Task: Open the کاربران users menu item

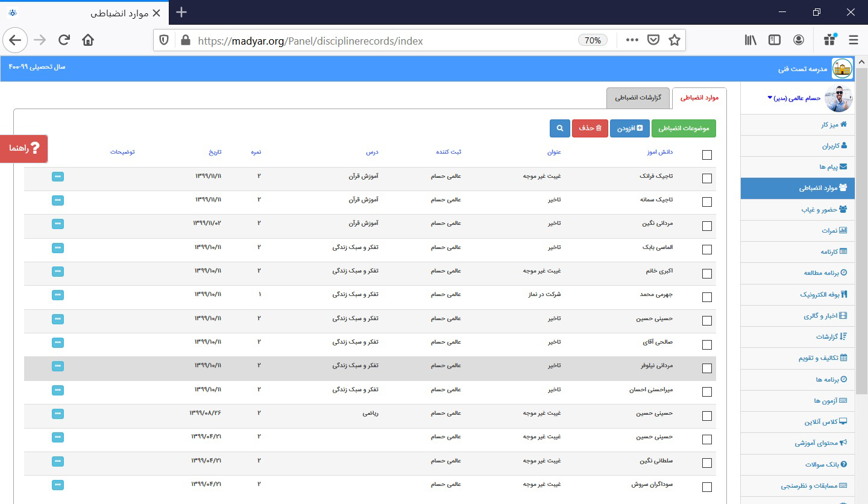Action: 798,146
